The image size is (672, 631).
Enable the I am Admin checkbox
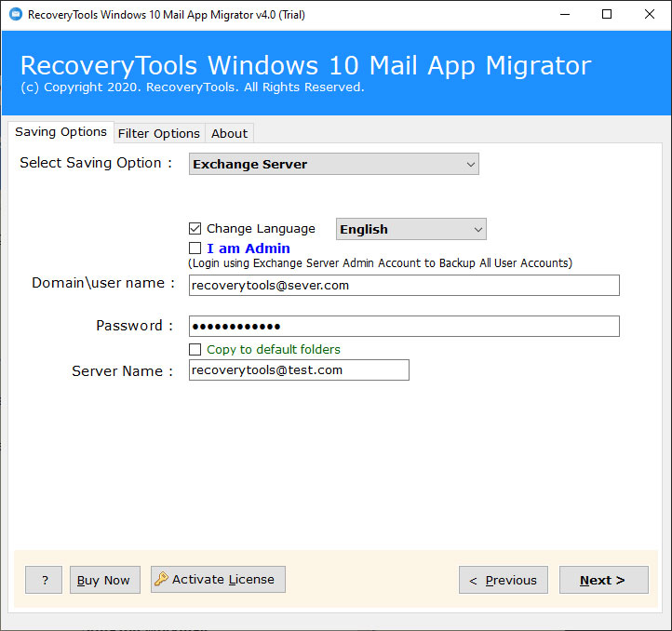click(195, 248)
